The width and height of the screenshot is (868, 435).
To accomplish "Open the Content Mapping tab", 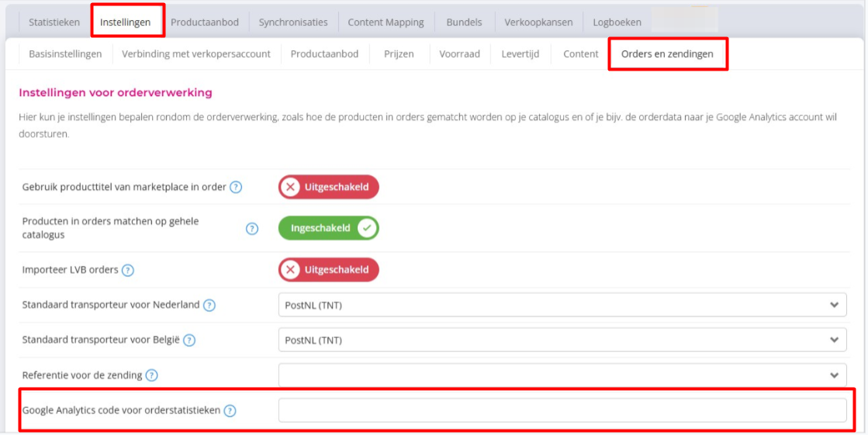I will point(386,22).
